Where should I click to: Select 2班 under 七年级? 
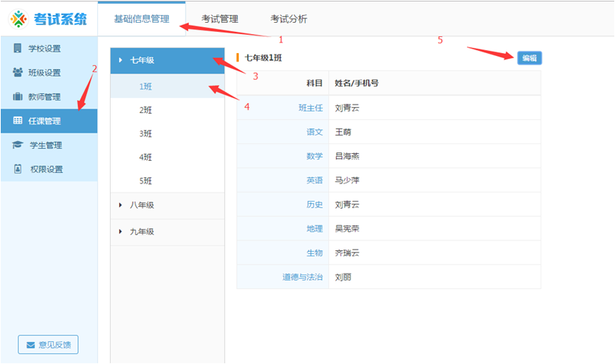point(168,110)
